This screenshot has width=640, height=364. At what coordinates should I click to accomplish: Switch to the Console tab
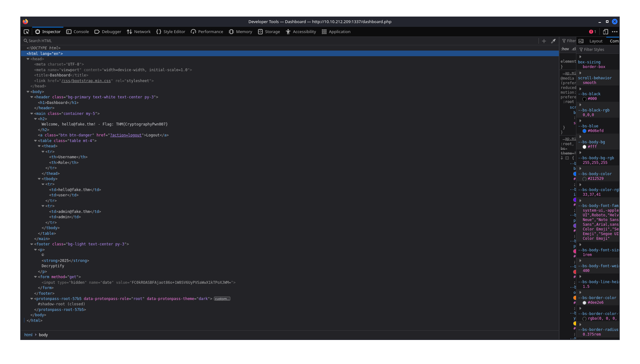[x=77, y=32]
